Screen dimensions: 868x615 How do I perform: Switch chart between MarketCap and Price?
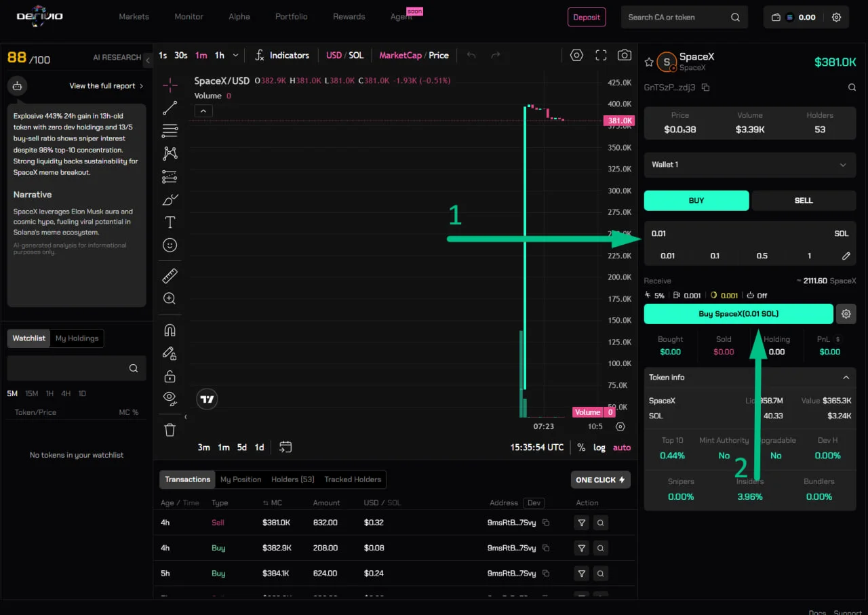coord(414,56)
